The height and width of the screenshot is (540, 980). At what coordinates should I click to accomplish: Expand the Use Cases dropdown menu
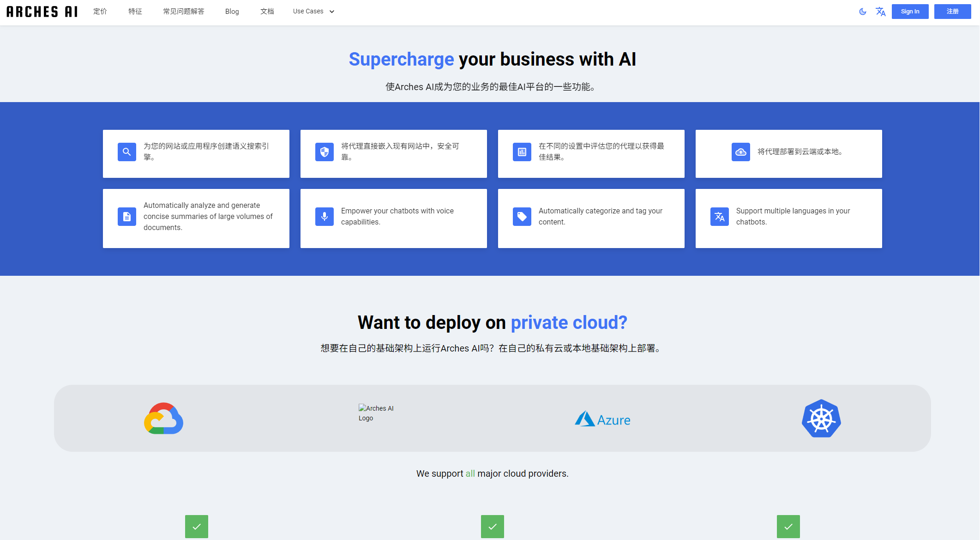[313, 12]
